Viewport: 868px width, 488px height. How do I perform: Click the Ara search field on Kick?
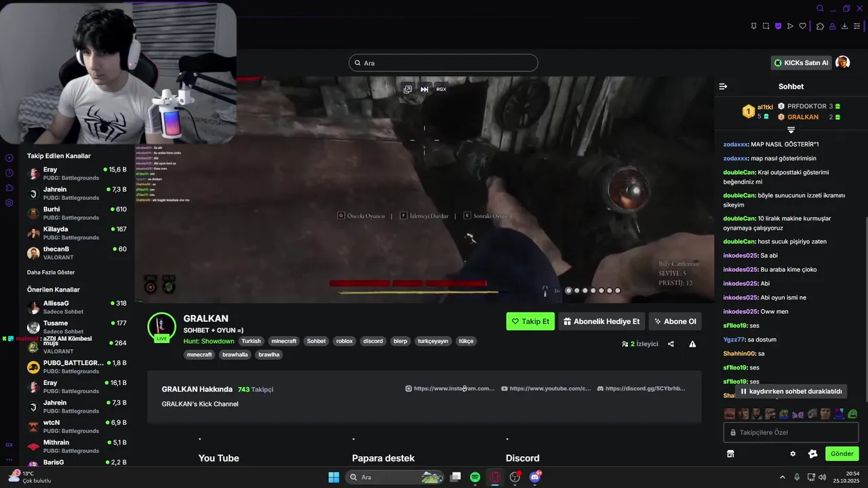(443, 63)
